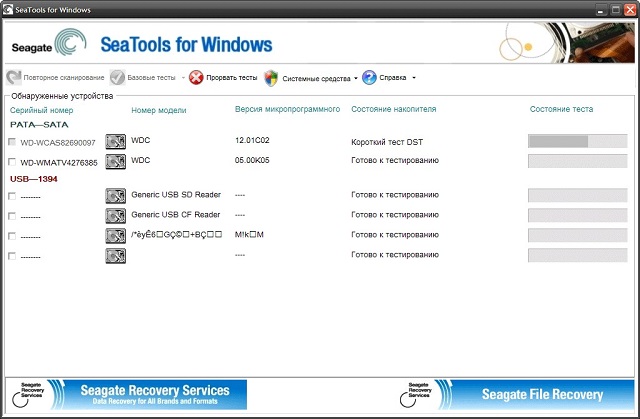Check the last unnamed device checkbox

12,256
